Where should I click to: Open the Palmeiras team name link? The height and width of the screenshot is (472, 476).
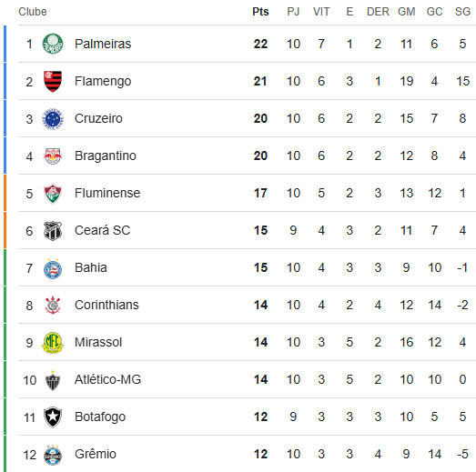pos(103,44)
